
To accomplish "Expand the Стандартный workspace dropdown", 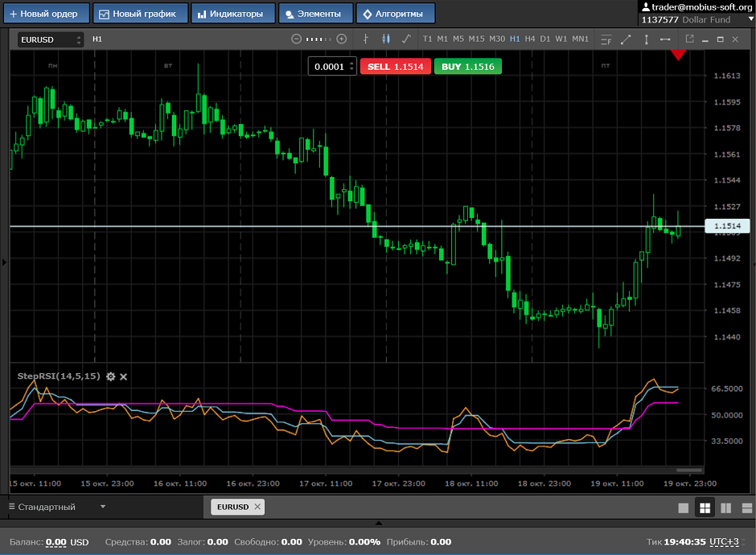I will click(x=102, y=507).
